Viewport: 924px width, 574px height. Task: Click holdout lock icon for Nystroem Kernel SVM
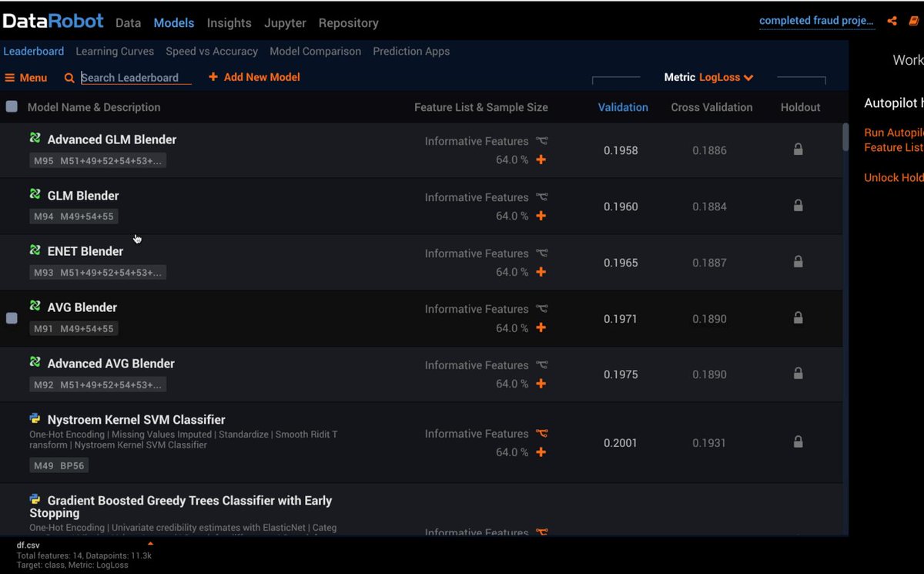(x=798, y=442)
